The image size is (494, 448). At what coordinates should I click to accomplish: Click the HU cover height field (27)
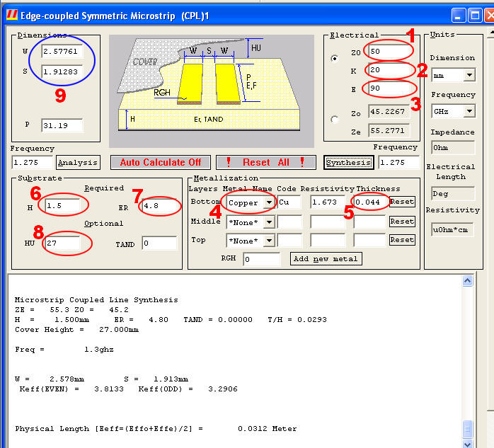[x=62, y=243]
